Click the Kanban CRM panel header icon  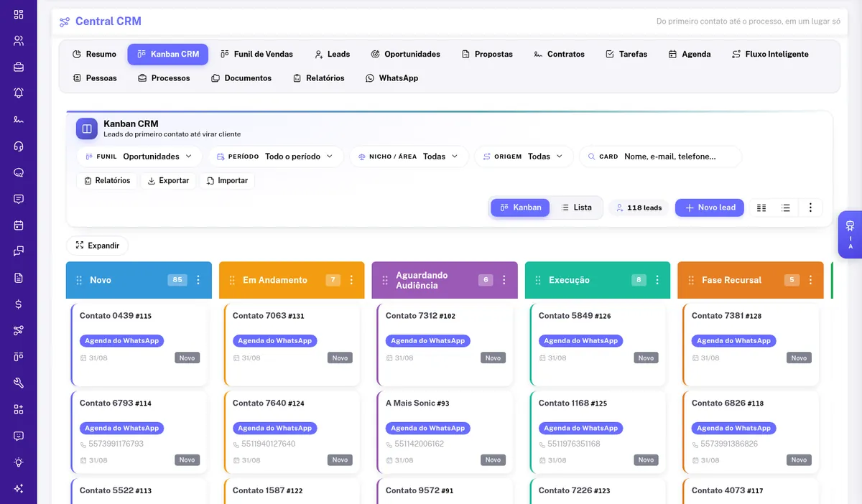87,129
